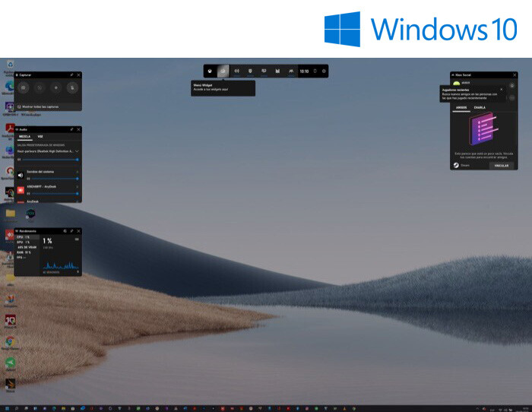Adjust the 'Sonidos del sistema' volume slider
This screenshot has width=532, height=412.
pyautogui.click(x=54, y=179)
